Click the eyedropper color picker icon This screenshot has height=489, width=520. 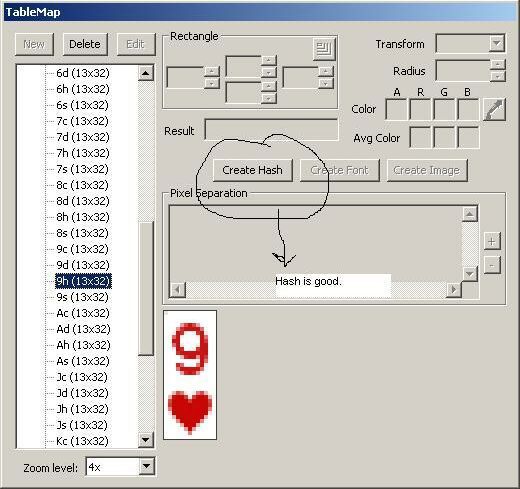coord(495,110)
